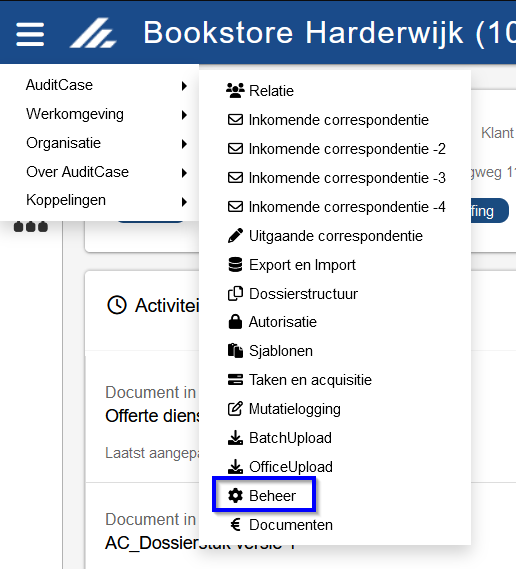
Task: Click envelope icon for Inkomende correspondentie -2
Action: [235, 149]
